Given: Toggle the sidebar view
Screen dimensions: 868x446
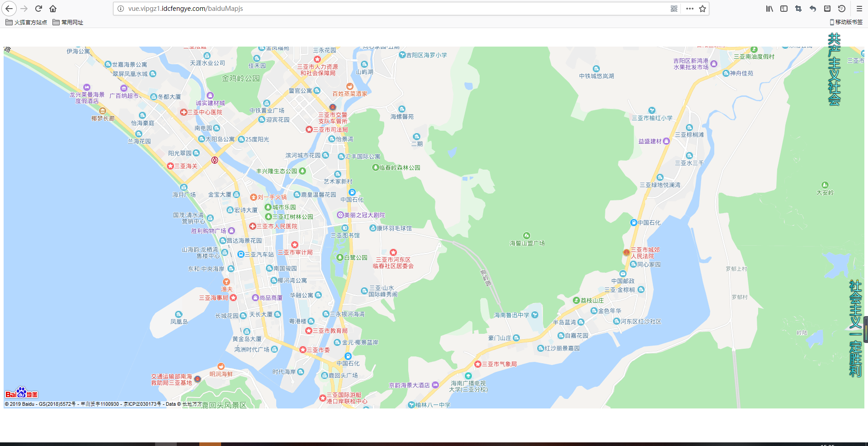Looking at the screenshot, I should [x=784, y=8].
